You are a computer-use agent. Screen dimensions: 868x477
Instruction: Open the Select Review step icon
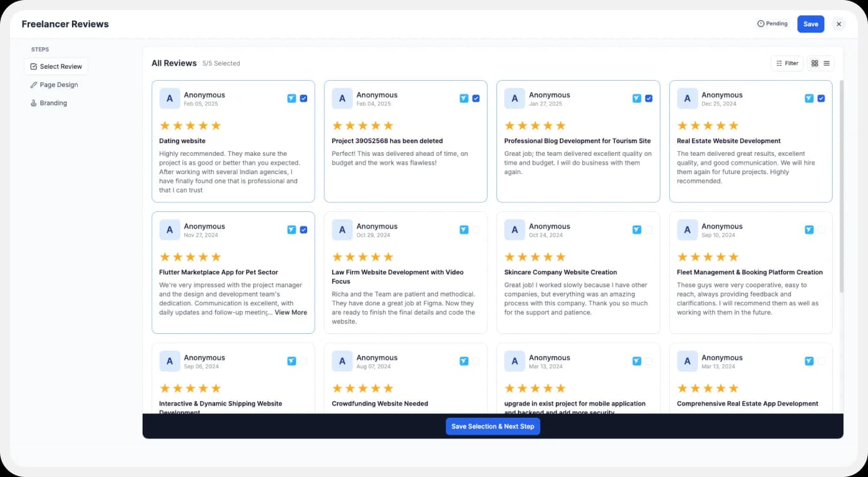33,66
